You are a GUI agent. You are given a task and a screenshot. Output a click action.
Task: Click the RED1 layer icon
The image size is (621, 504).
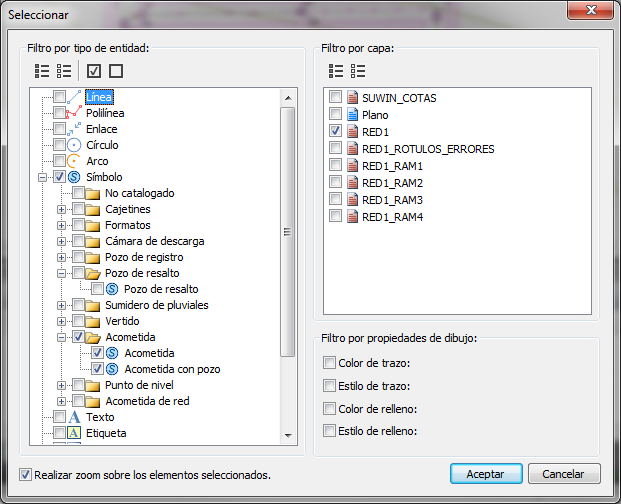tap(352, 131)
